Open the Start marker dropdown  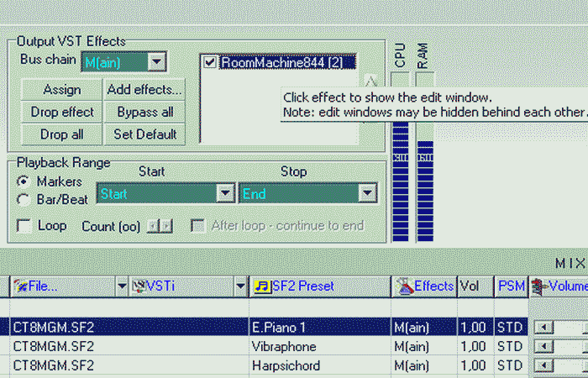(x=224, y=194)
